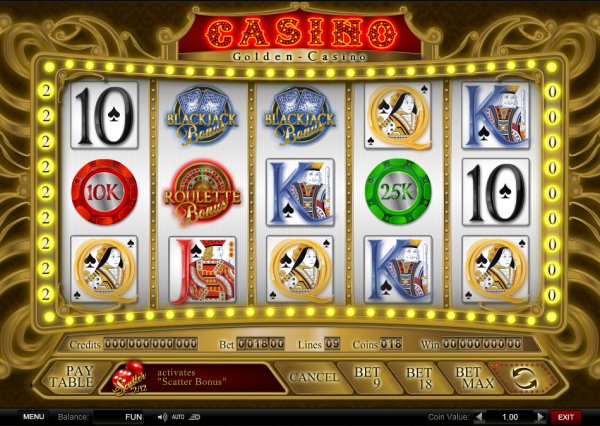Viewport: 600px width, 426px height.
Task: Click the coin value field showing 1.00
Action: [x=510, y=417]
